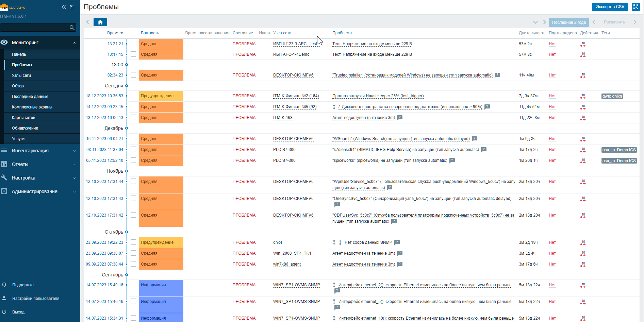Viewport: 644px width, 322px height.
Task: Expand the Настройка menu section
Action: [x=40, y=178]
